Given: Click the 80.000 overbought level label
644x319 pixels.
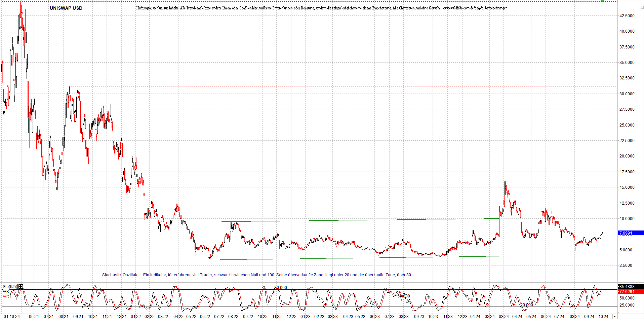Looking at the screenshot, I should click(281, 288).
